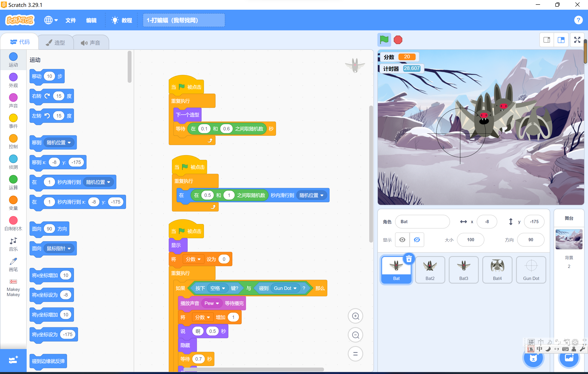Open the choose a sprite cat button

[x=533, y=358]
